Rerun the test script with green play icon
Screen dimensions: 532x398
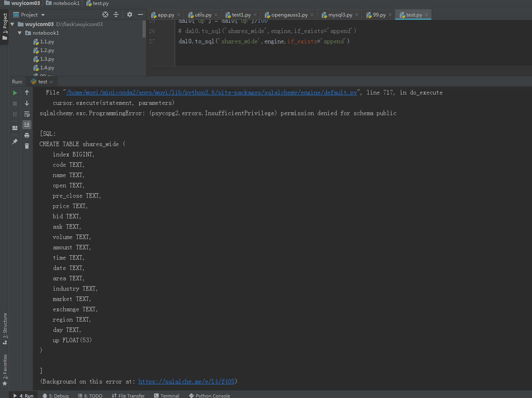pyautogui.click(x=15, y=93)
